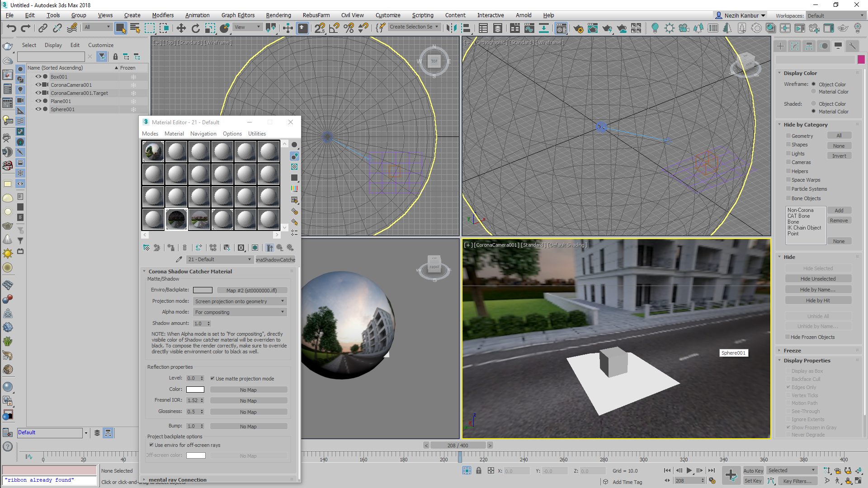Toggle visibility eye for Sphere001
This screenshot has height=488, width=868.
click(38, 109)
